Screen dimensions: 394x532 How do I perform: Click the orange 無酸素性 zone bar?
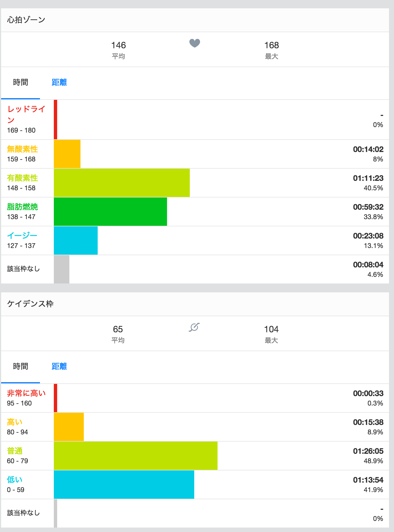point(67,154)
